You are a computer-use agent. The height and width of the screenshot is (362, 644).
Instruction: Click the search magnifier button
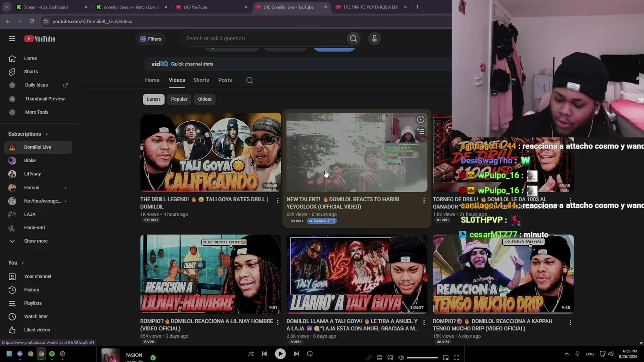click(x=353, y=39)
